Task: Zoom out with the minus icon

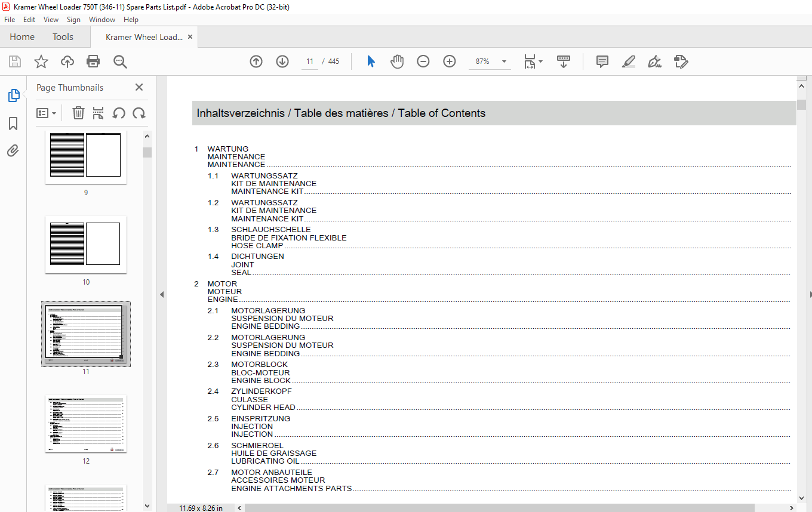Action: (423, 61)
